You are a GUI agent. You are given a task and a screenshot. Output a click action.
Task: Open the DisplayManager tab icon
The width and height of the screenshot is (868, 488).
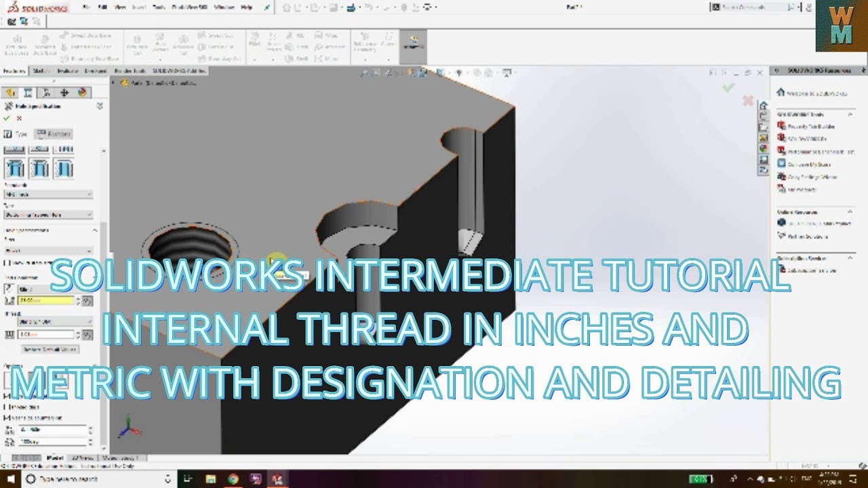click(82, 93)
